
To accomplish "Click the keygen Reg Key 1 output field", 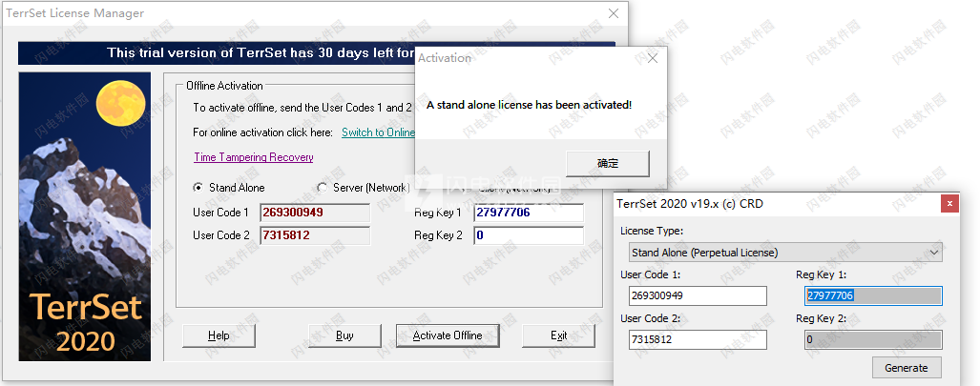I will pyautogui.click(x=873, y=296).
